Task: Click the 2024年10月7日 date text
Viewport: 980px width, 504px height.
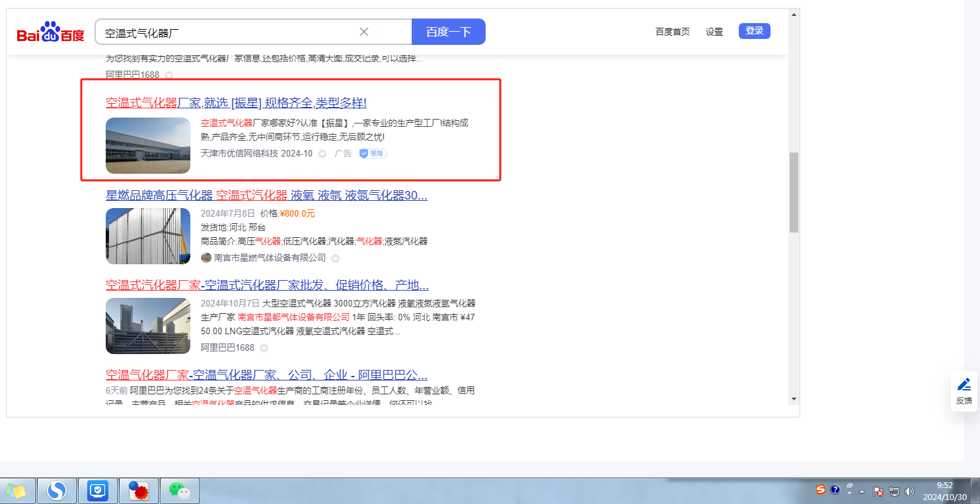Action: click(x=230, y=303)
